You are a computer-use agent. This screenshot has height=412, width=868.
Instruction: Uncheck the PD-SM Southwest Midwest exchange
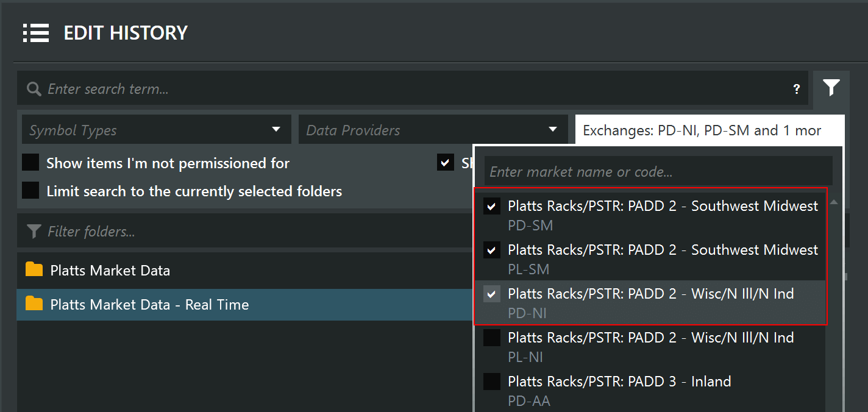point(492,206)
